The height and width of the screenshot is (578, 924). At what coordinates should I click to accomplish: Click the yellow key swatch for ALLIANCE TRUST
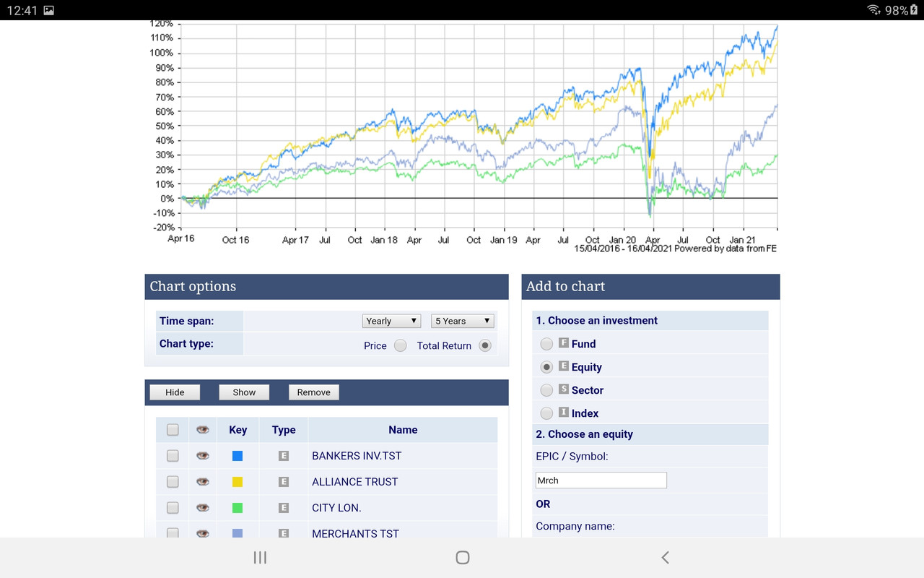coord(237,482)
